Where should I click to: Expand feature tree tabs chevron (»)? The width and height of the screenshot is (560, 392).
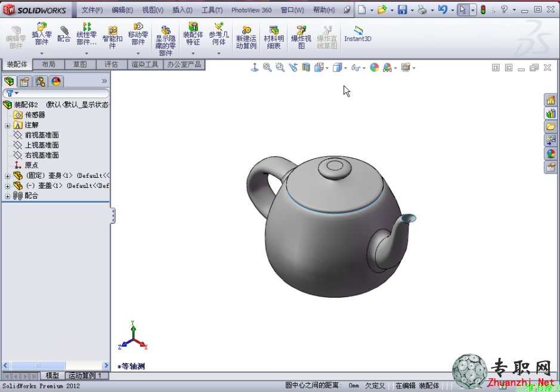(104, 81)
